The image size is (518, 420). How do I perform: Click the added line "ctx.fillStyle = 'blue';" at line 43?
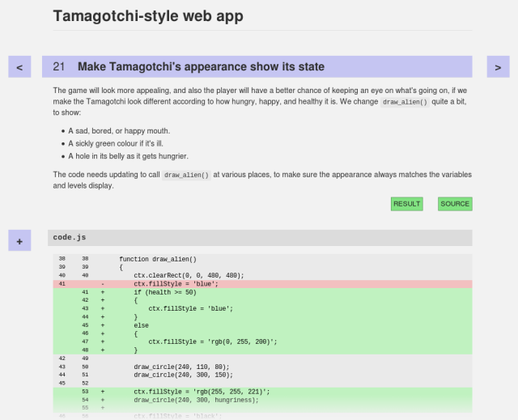tap(191, 308)
